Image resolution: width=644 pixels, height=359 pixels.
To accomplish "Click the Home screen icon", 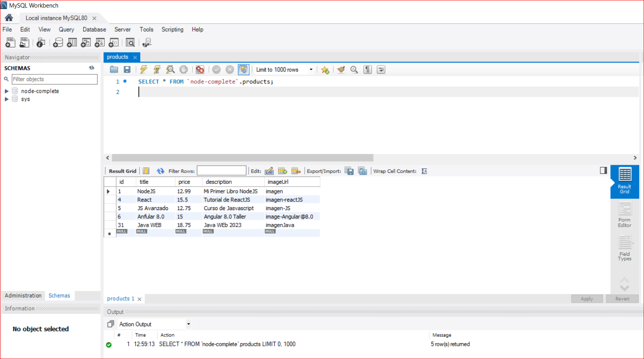I will (9, 18).
